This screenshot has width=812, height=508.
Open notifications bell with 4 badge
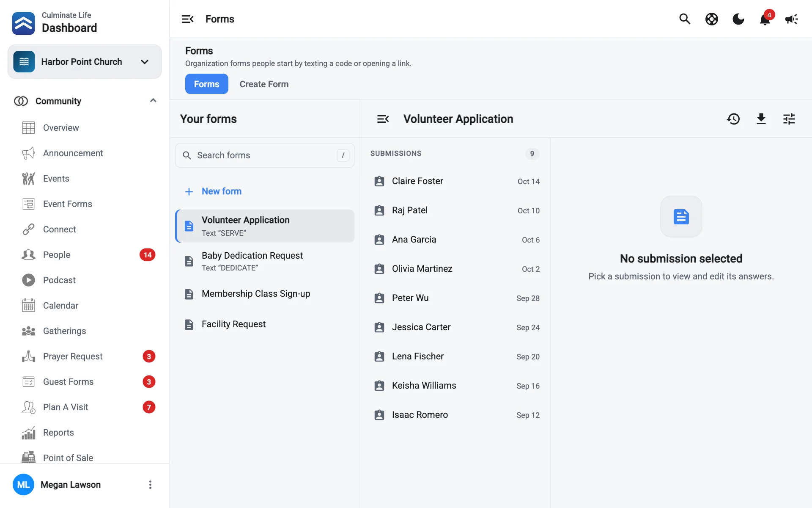pyautogui.click(x=765, y=19)
